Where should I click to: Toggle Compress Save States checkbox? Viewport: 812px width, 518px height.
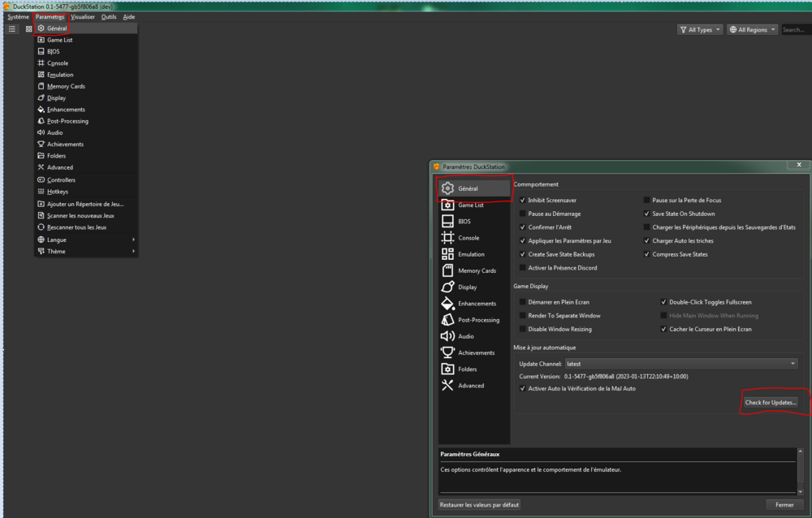tap(646, 254)
